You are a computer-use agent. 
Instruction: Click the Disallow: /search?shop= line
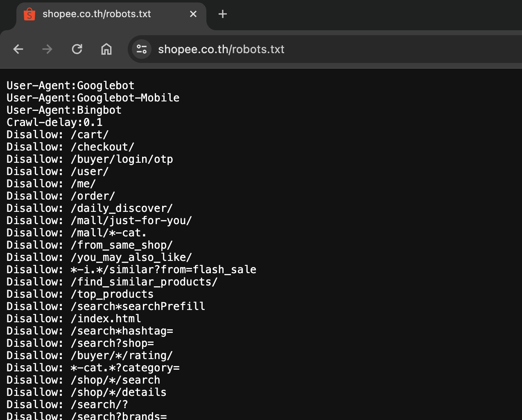point(80,343)
